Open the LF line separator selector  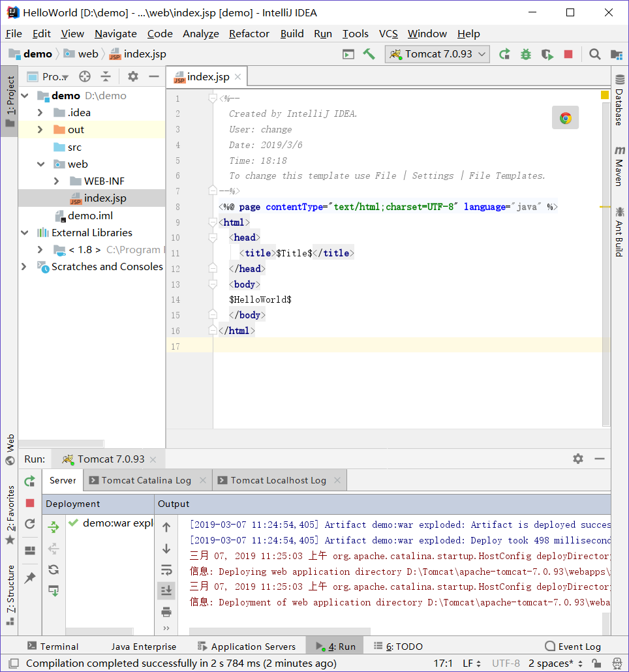(x=471, y=663)
